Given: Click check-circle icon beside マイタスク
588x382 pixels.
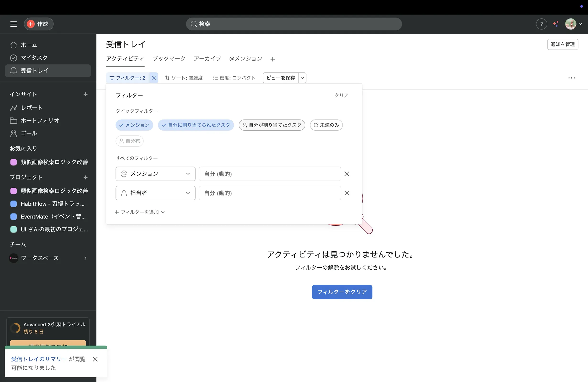Looking at the screenshot, I should (14, 58).
